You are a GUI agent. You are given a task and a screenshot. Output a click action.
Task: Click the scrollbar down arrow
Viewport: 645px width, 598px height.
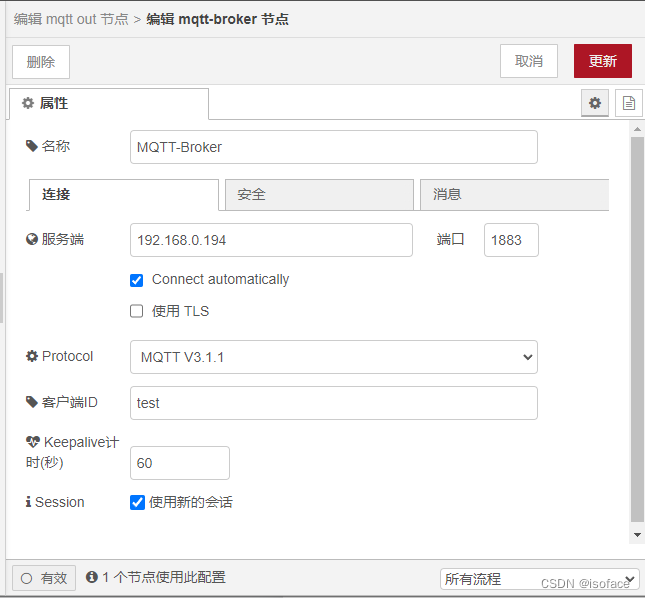point(637,535)
